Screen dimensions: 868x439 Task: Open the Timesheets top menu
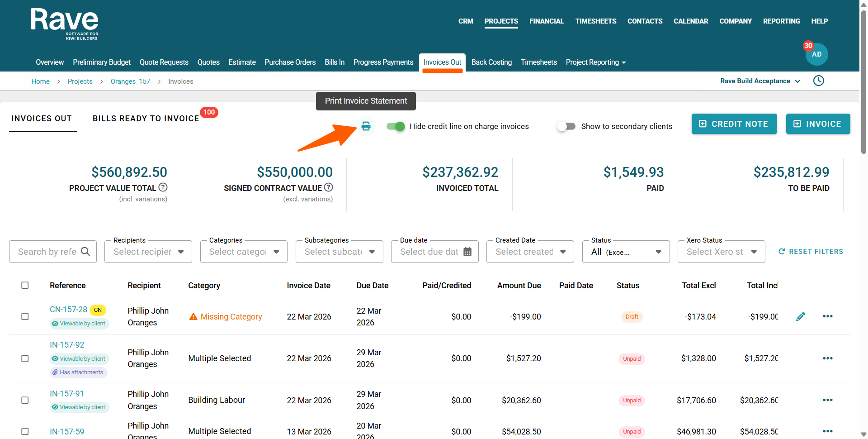[x=596, y=21]
